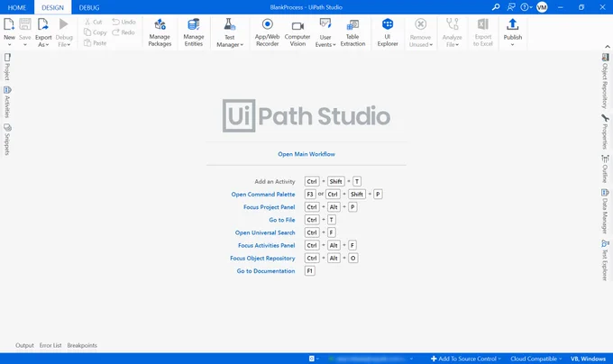Open UI Explorer
This screenshot has width=613, height=364.
coord(388,32)
